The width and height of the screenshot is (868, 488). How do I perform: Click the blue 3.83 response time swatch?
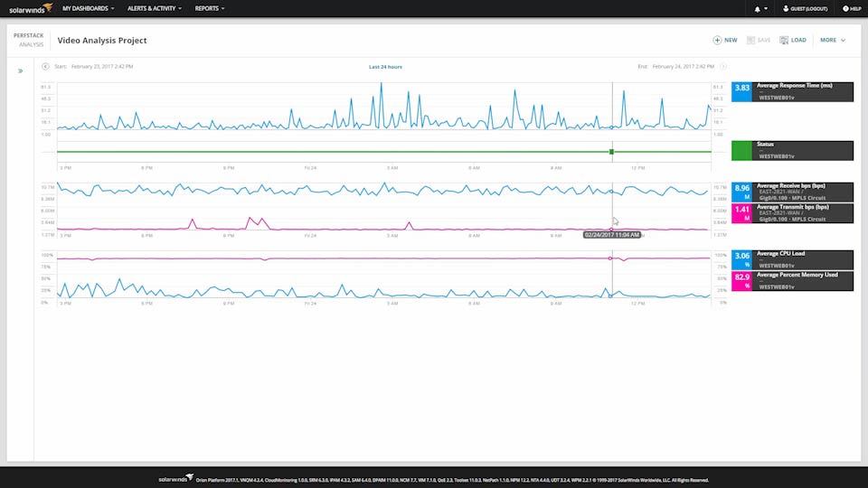pos(741,92)
